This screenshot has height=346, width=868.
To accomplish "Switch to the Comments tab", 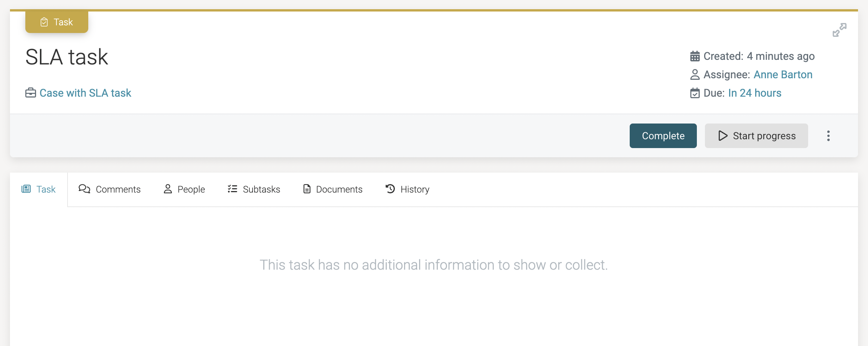I will tap(110, 189).
